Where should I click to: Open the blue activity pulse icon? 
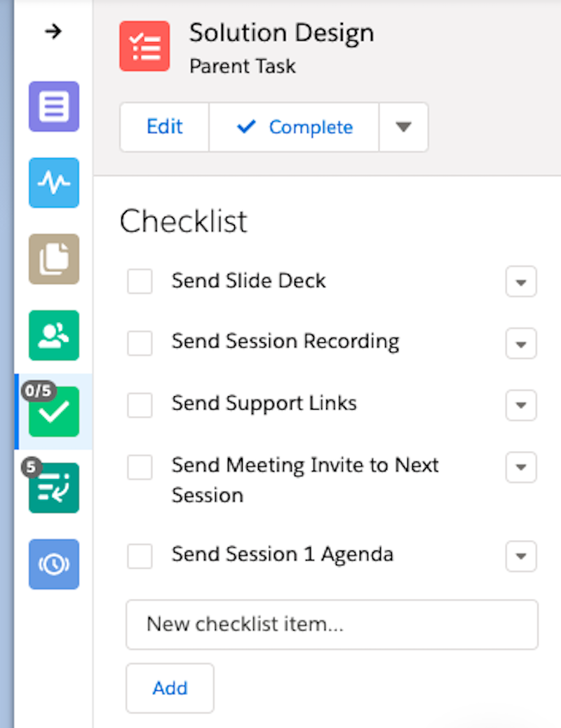click(54, 182)
